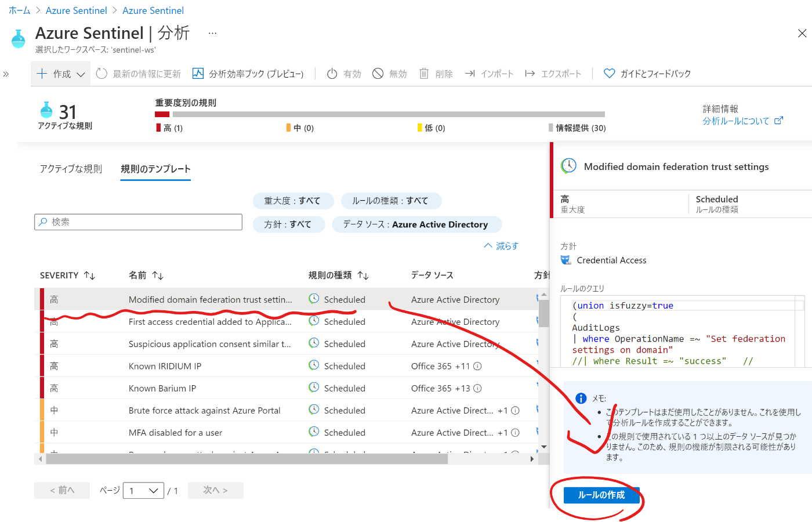Image resolution: width=812 pixels, height=522 pixels.
Task: Click Scheduled clock icon in Known IRIDIUM row
Action: click(314, 365)
